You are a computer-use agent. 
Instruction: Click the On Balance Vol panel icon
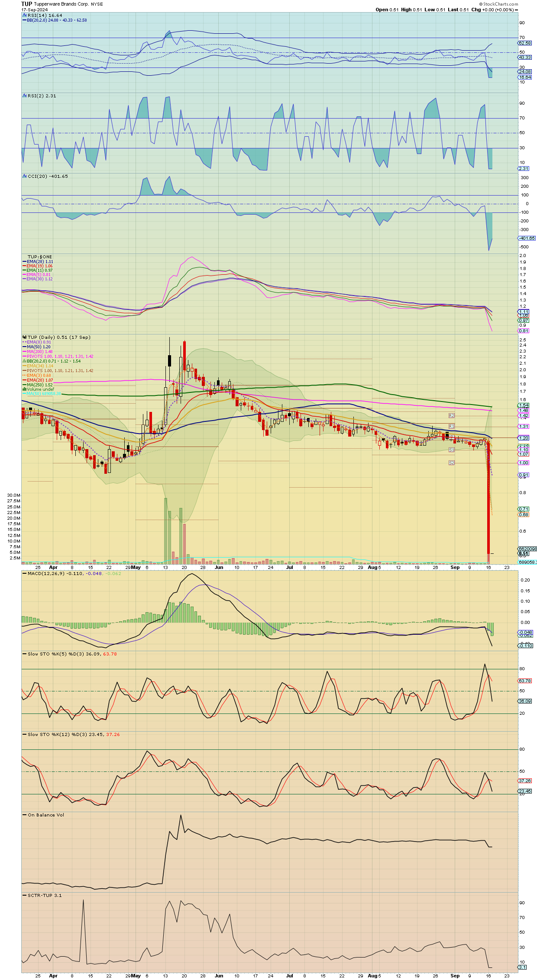coord(24,815)
